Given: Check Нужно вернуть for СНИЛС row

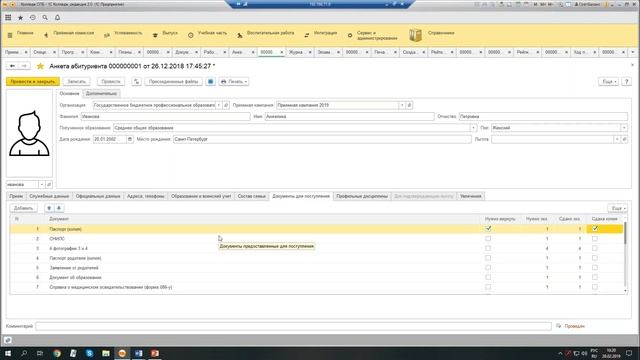Looking at the screenshot, I should point(488,238).
